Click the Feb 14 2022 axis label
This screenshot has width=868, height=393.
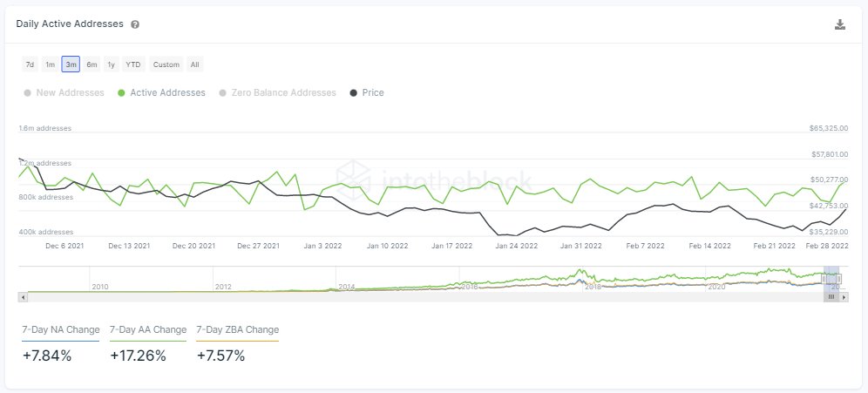[x=709, y=246]
